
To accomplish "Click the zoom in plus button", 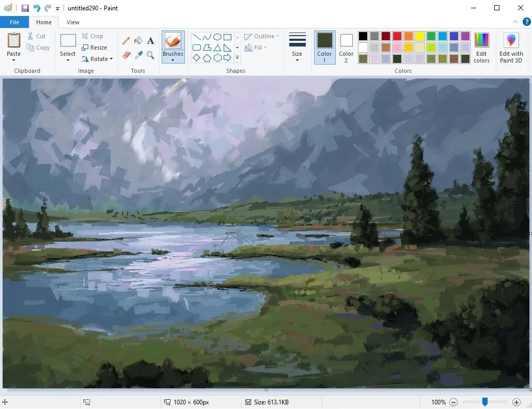I will (x=517, y=402).
